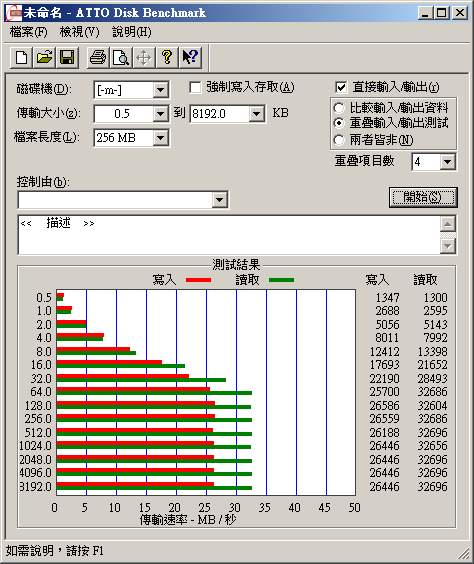Click the ATTO application icon in title bar

tap(14, 13)
